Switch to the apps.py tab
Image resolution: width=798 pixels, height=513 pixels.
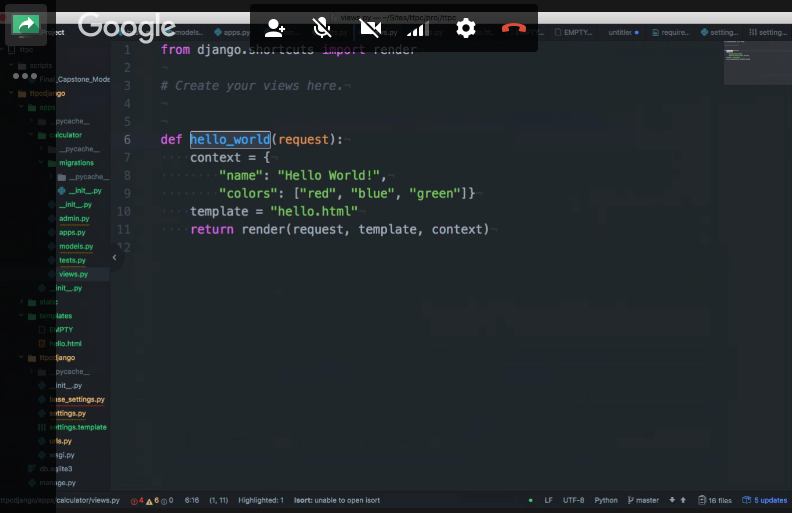pos(231,32)
